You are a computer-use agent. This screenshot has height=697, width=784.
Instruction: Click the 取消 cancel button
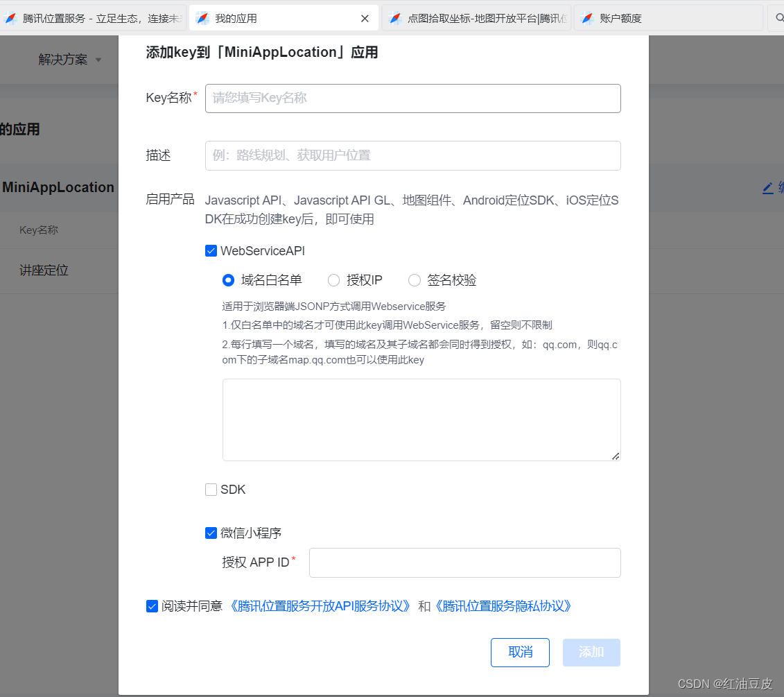tap(520, 653)
